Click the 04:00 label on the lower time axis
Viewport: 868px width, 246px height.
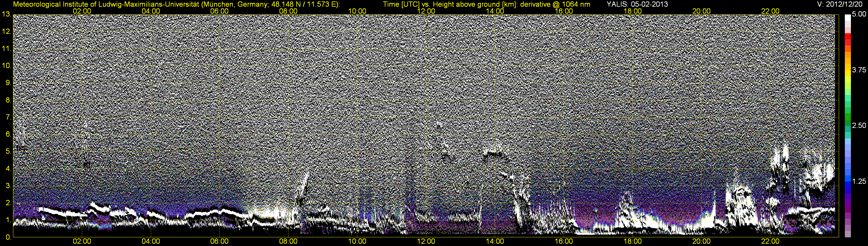pos(151,242)
